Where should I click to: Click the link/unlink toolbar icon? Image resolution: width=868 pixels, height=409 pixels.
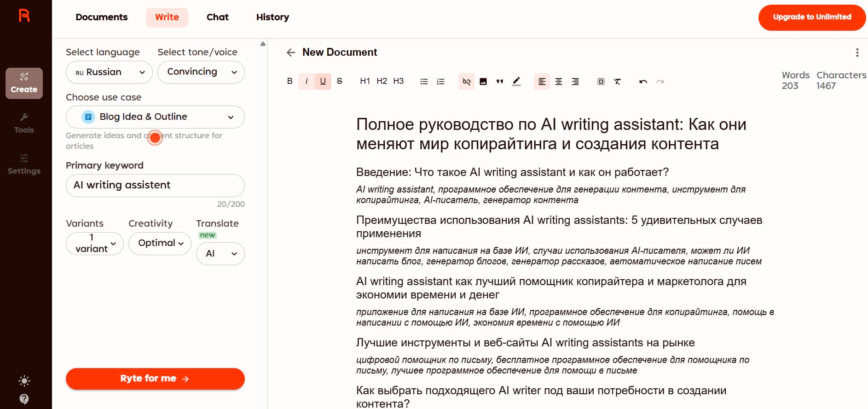(466, 81)
